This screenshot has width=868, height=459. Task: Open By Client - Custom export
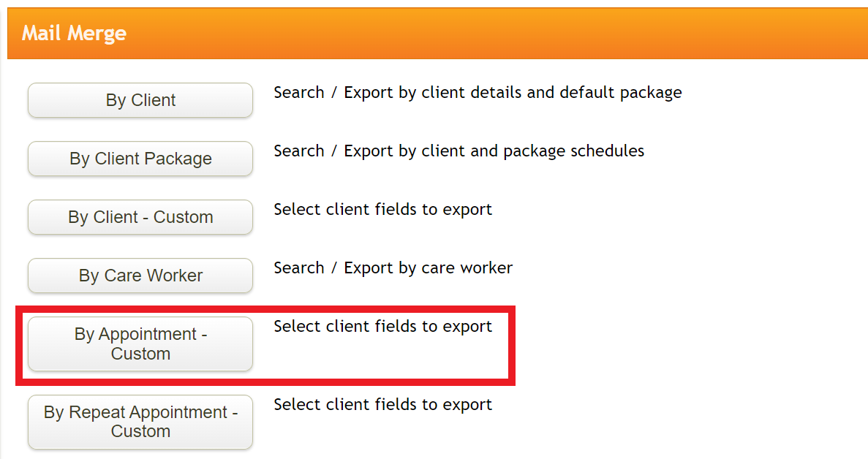(x=140, y=217)
